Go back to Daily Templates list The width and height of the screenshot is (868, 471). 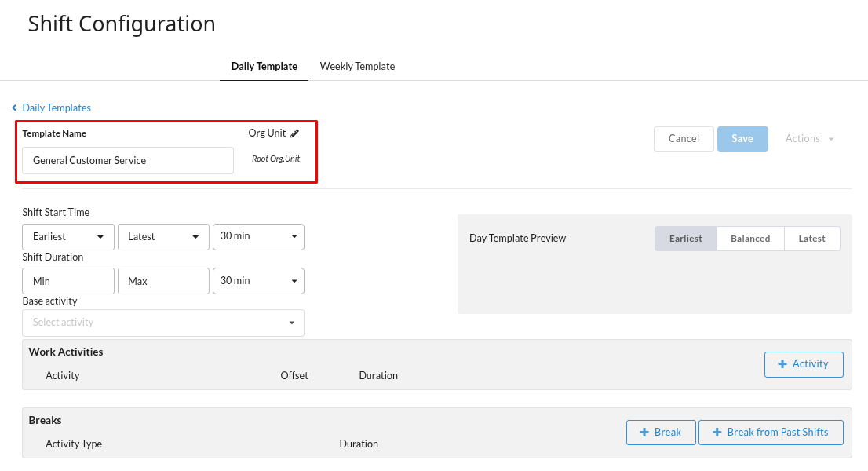click(x=56, y=108)
